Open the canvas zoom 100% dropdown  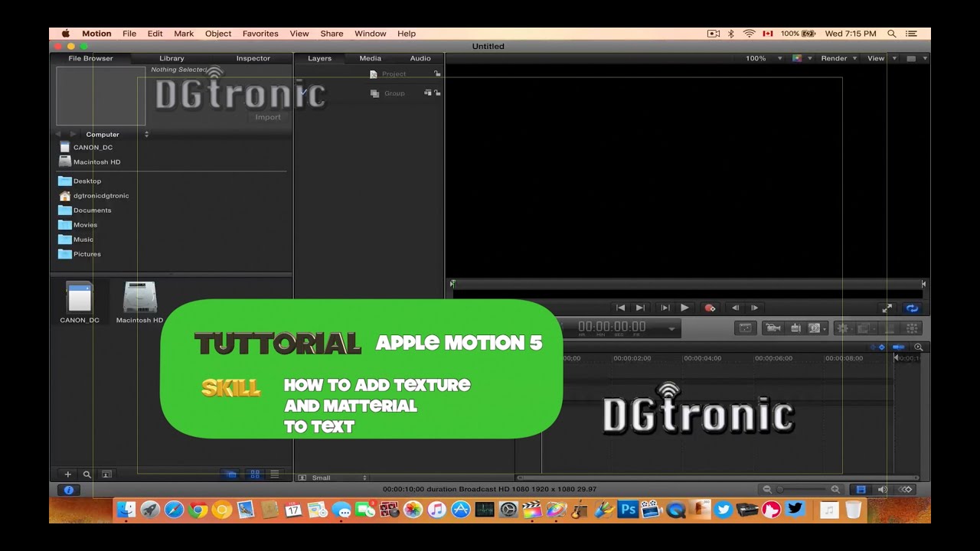coord(763,58)
